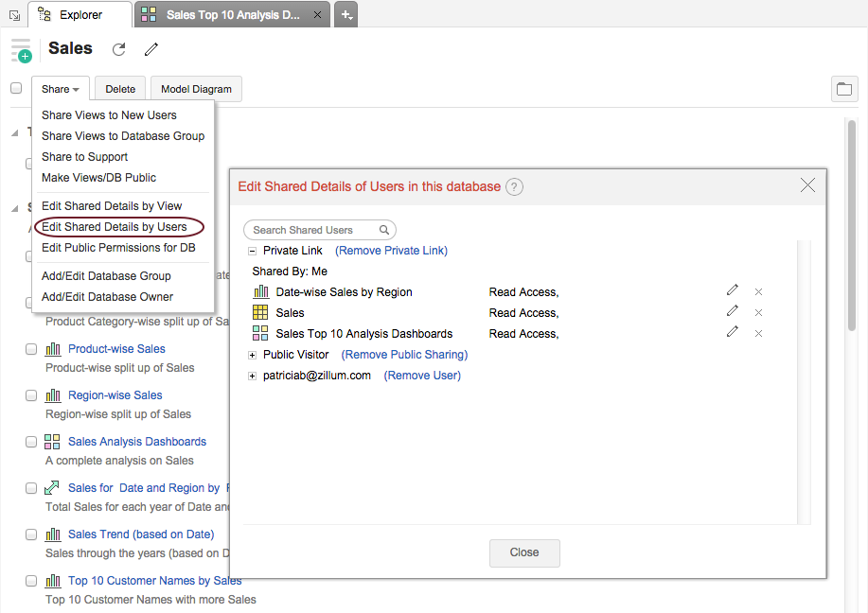This screenshot has height=613, width=868.
Task: Toggle the select-all checkbox beside Share
Action: tap(16, 88)
